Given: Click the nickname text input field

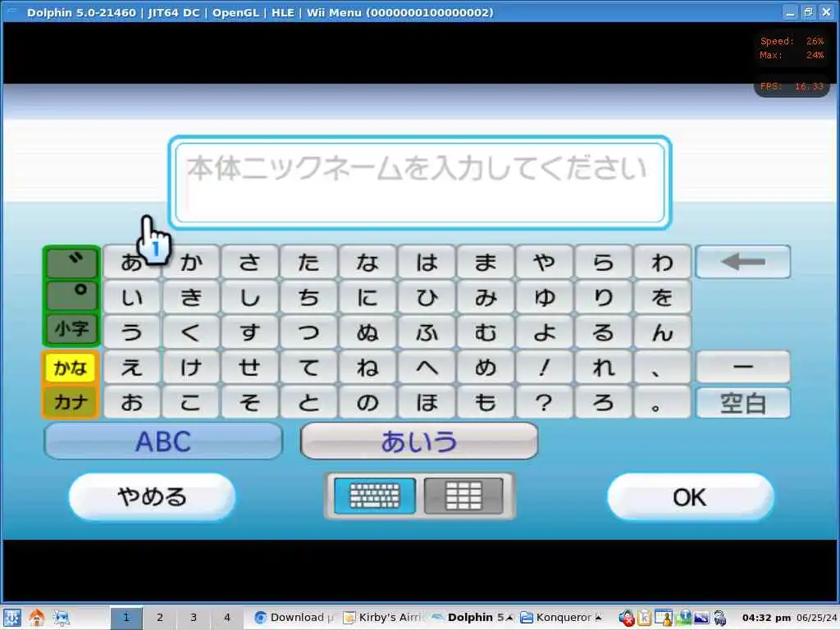Looking at the screenshot, I should click(419, 182).
